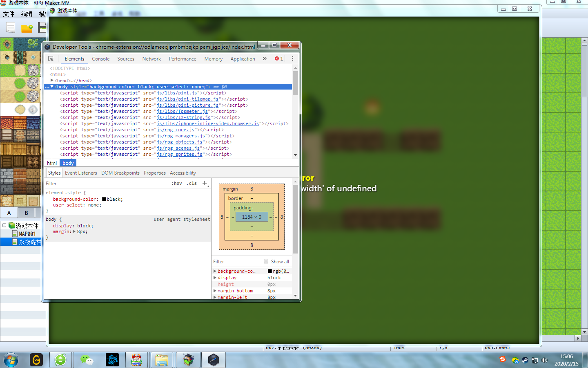Open the green browser taskbar icon
588x368 pixels.
tap(61, 360)
